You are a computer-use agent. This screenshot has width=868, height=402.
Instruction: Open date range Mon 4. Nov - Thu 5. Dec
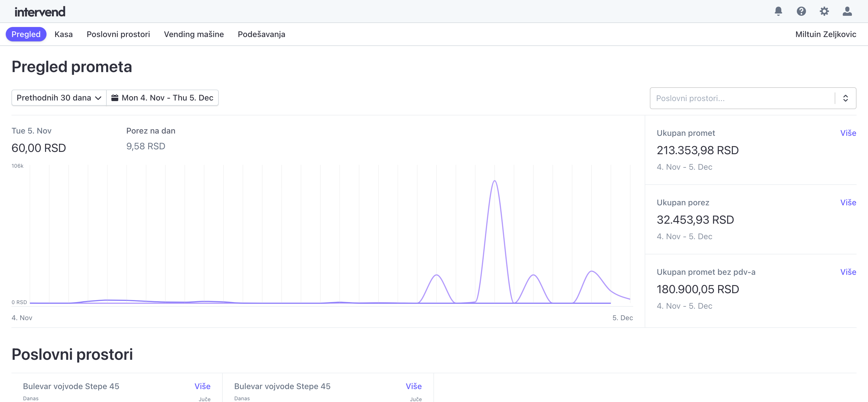[x=167, y=98]
